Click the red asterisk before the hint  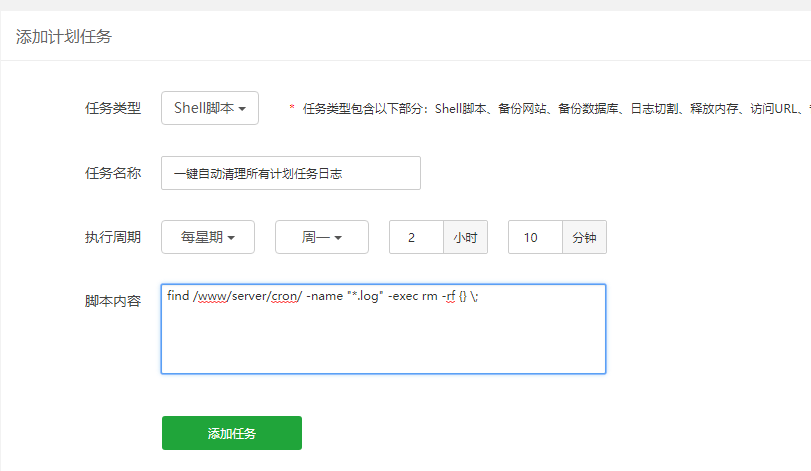pyautogui.click(x=292, y=110)
